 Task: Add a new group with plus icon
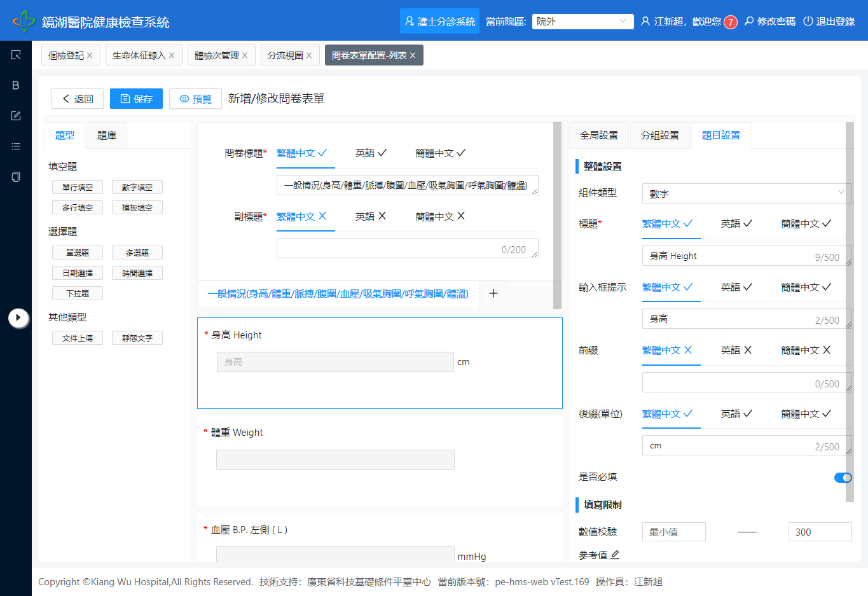[493, 293]
